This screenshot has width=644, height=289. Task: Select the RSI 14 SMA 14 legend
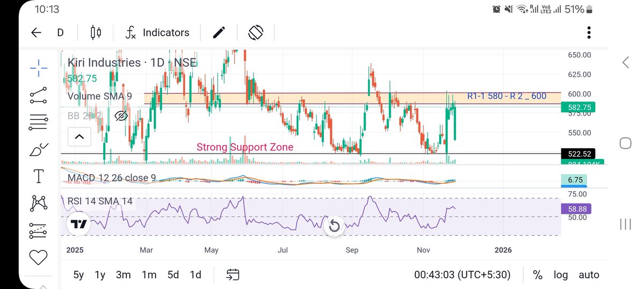pos(100,201)
